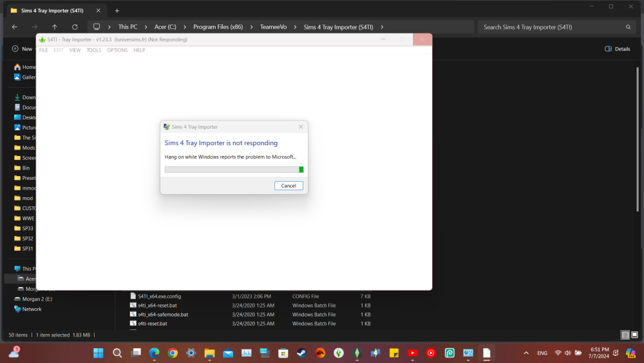Open the Windows Start menu
Image resolution: width=644 pixels, height=363 pixels.
click(x=98, y=353)
